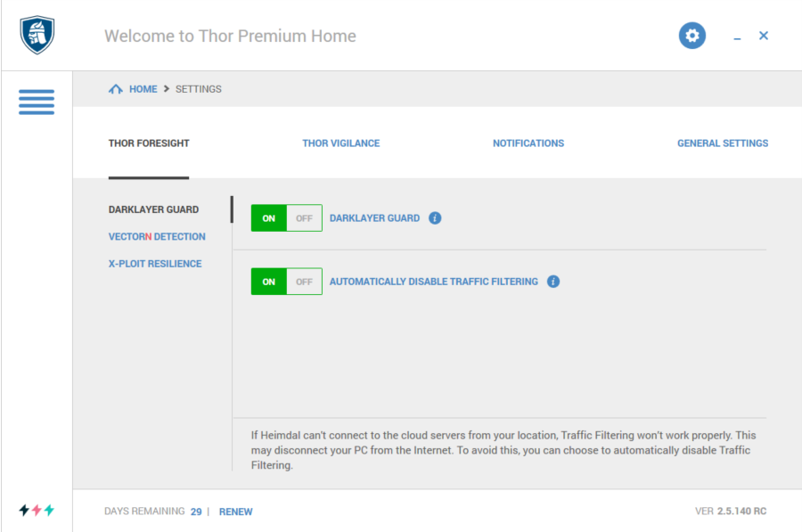Switch to Thor Vigilance tab
802x532 pixels.
(x=340, y=143)
